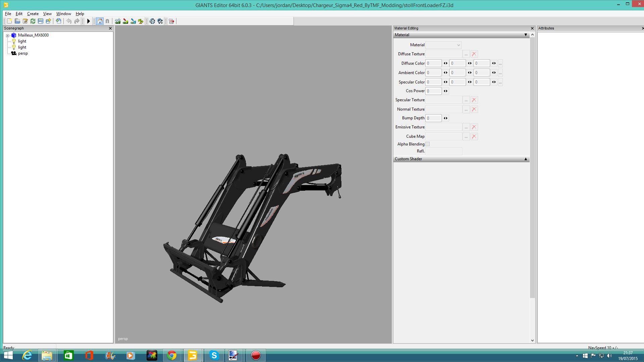Enable the Alpha Blending checkbox
644x362 pixels.
[x=428, y=144]
